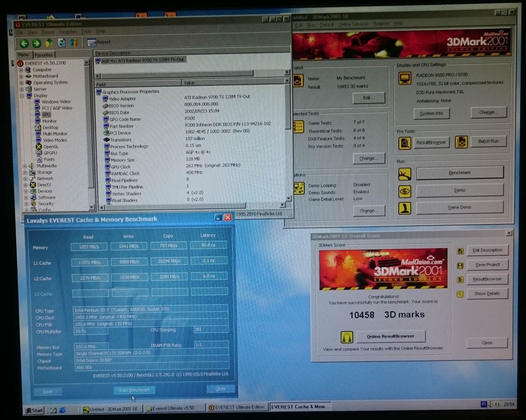Viewport: 526px width, 420px height.
Task: Select GPGPU item in Display tree
Action: click(x=50, y=153)
